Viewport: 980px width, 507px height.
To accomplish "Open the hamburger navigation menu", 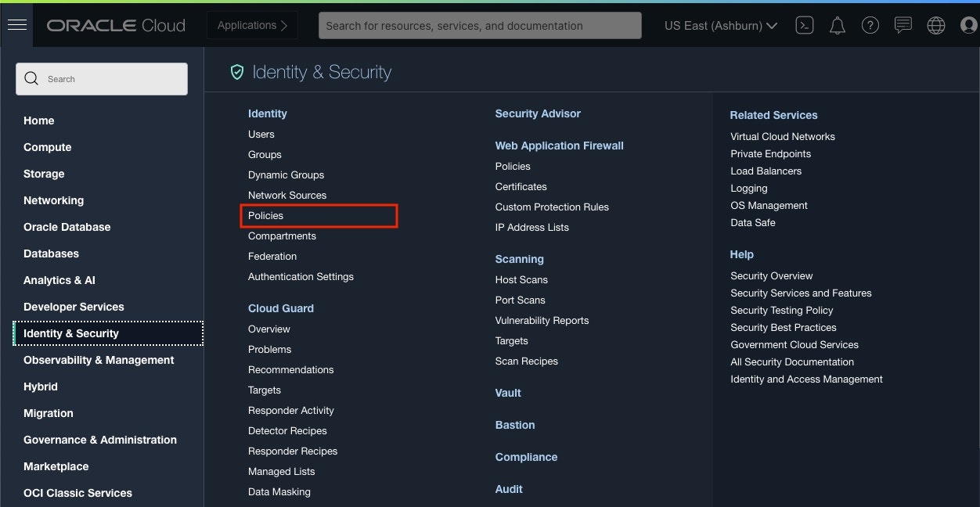I will pos(17,25).
